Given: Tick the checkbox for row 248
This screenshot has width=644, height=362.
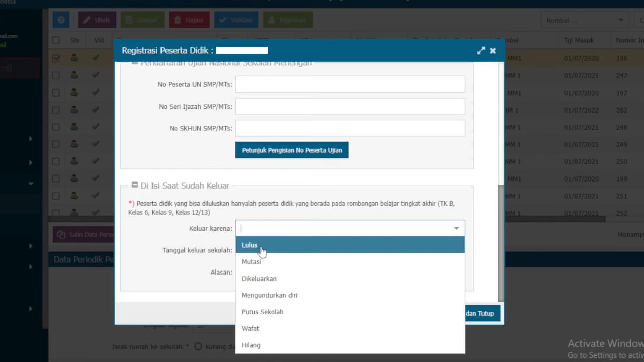Looking at the screenshot, I should (x=56, y=127).
